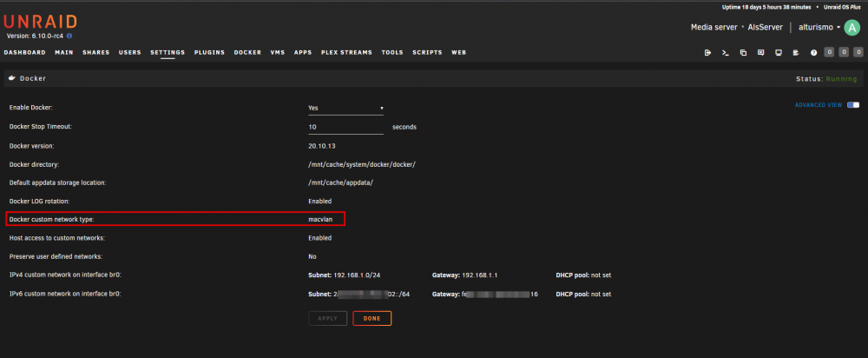The image size is (868, 358).
Task: Click the Media server AlsServer text
Action: (x=738, y=27)
